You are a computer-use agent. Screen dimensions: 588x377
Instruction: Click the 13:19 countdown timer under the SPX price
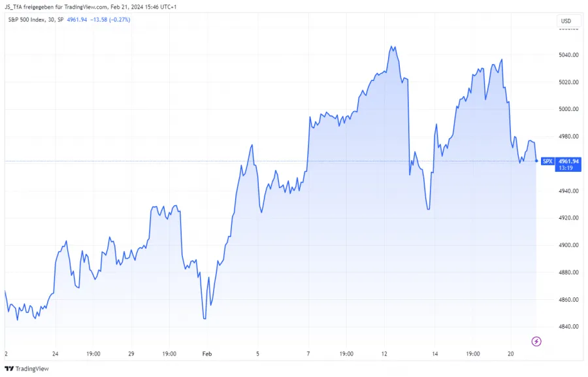coord(566,168)
